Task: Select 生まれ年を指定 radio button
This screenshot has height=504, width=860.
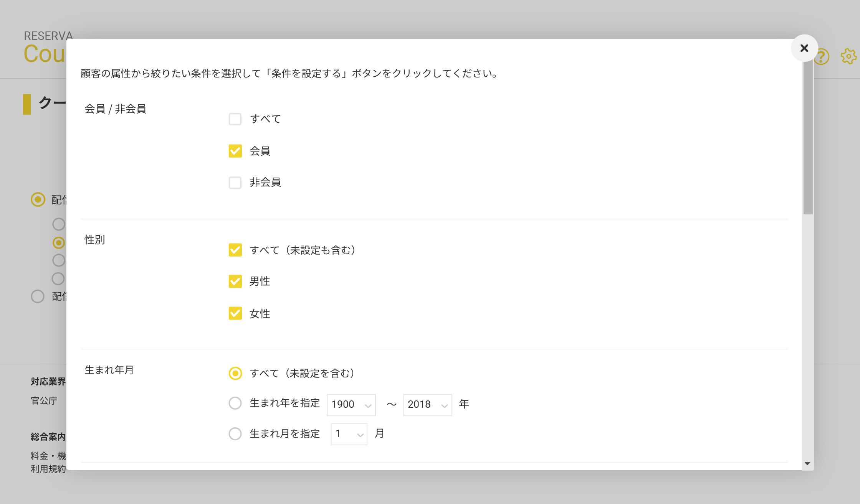Action: click(235, 403)
